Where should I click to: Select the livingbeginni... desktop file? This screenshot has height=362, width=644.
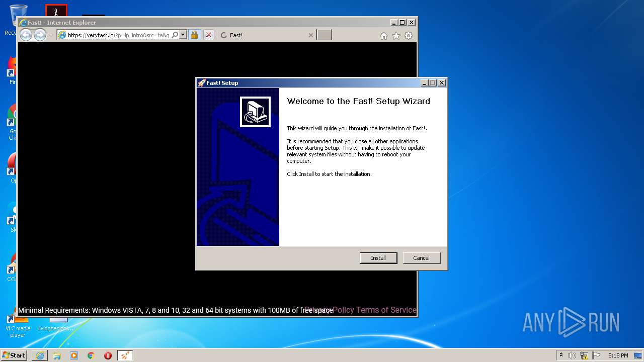(x=56, y=324)
